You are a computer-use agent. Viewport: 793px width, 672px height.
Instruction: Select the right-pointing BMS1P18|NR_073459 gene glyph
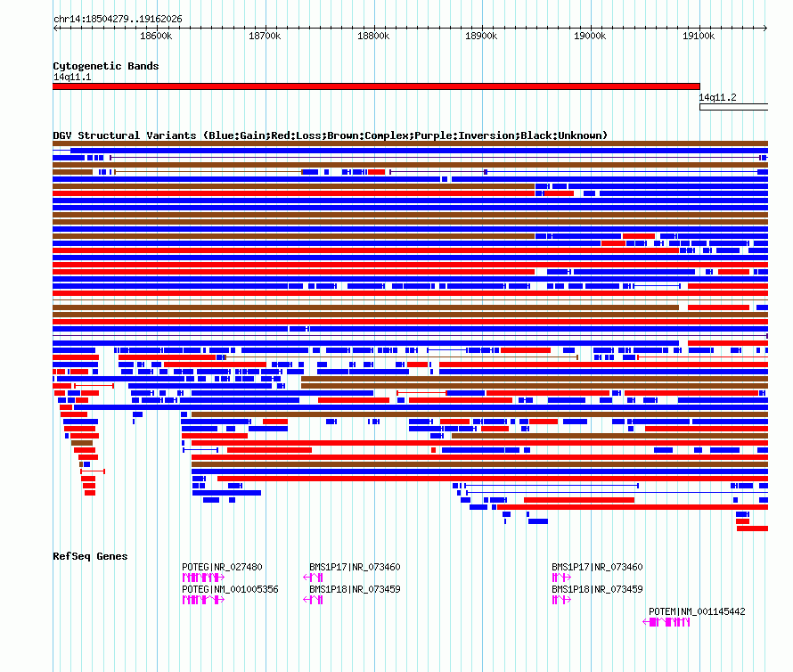561,600
